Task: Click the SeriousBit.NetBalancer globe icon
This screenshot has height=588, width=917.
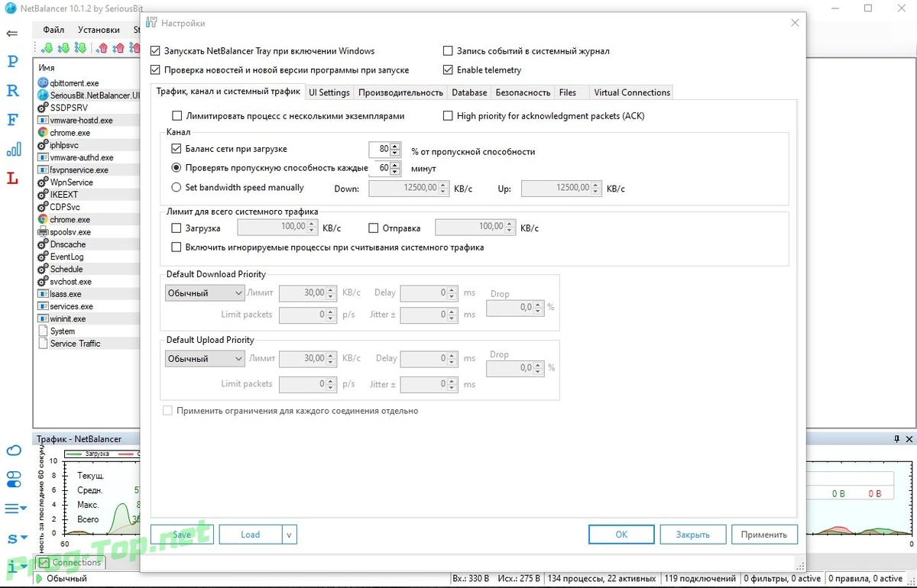Action: (43, 95)
